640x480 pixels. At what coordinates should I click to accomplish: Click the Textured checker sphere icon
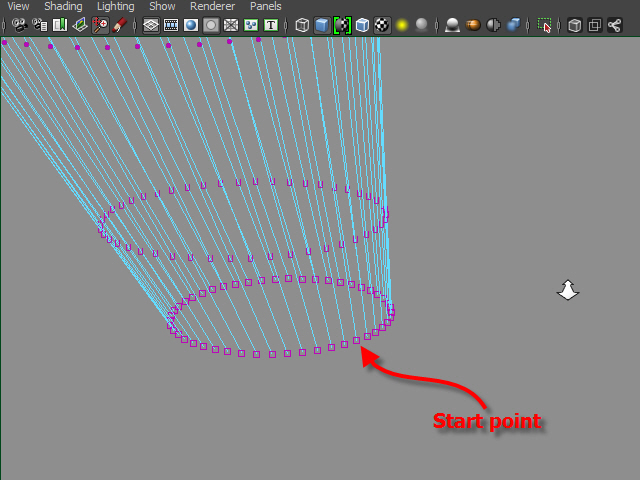[382, 25]
